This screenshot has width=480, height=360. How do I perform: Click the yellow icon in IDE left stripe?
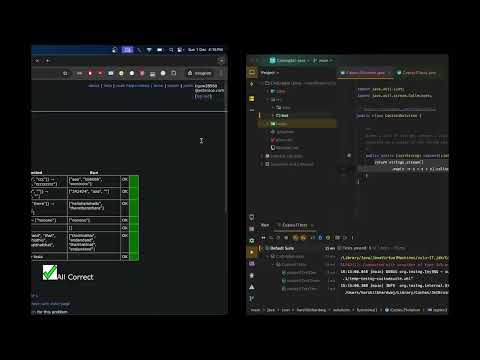click(252, 99)
